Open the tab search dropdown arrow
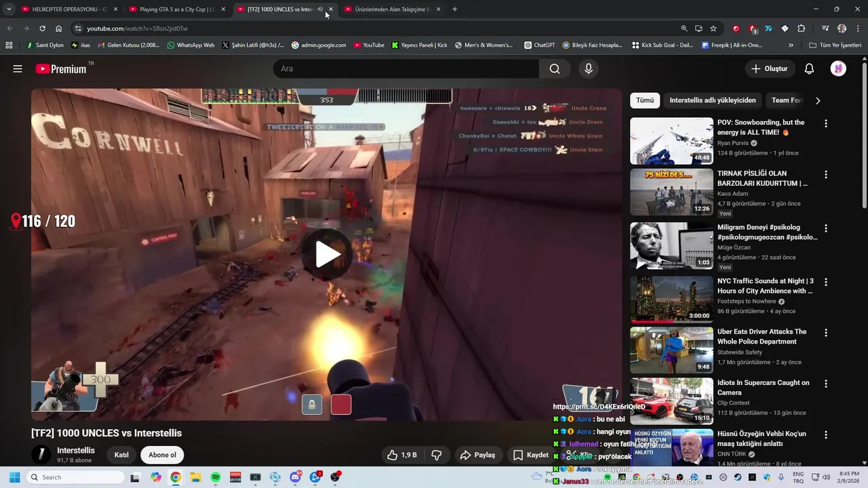Image resolution: width=868 pixels, height=488 pixels. pos(9,9)
